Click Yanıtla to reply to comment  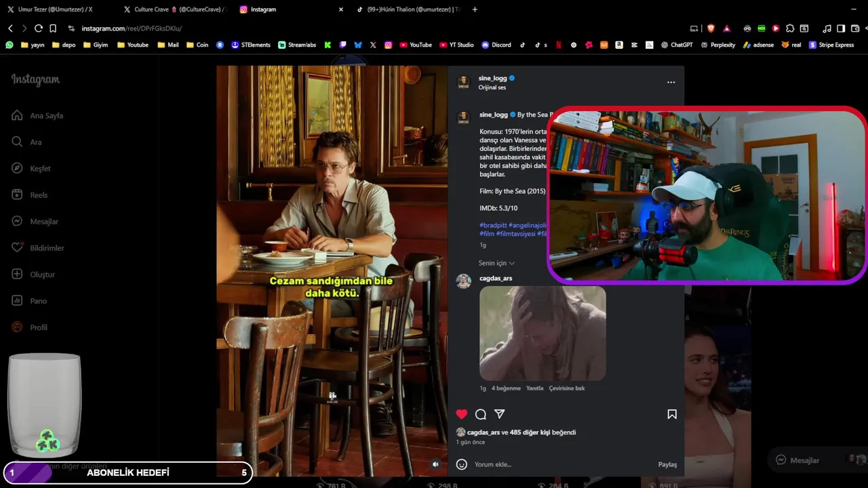tap(535, 388)
